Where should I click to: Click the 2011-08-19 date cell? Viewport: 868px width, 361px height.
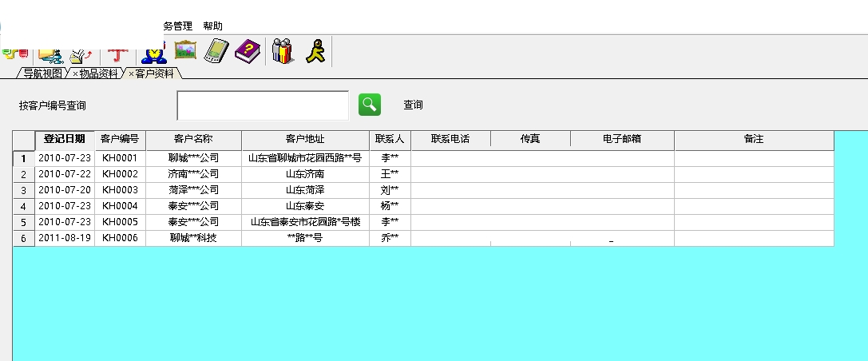[x=65, y=238]
